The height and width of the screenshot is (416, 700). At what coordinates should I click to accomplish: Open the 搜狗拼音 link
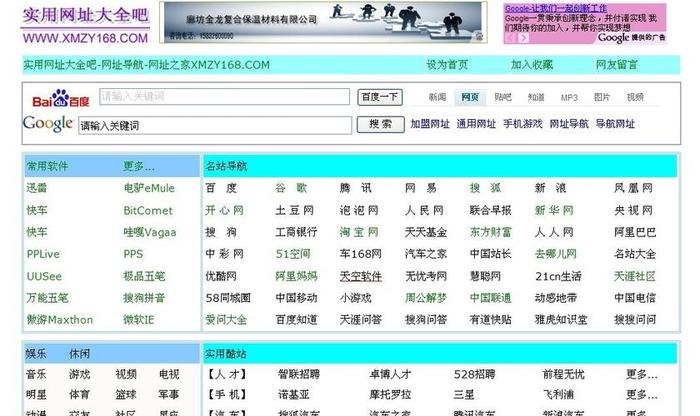pyautogui.click(x=144, y=298)
